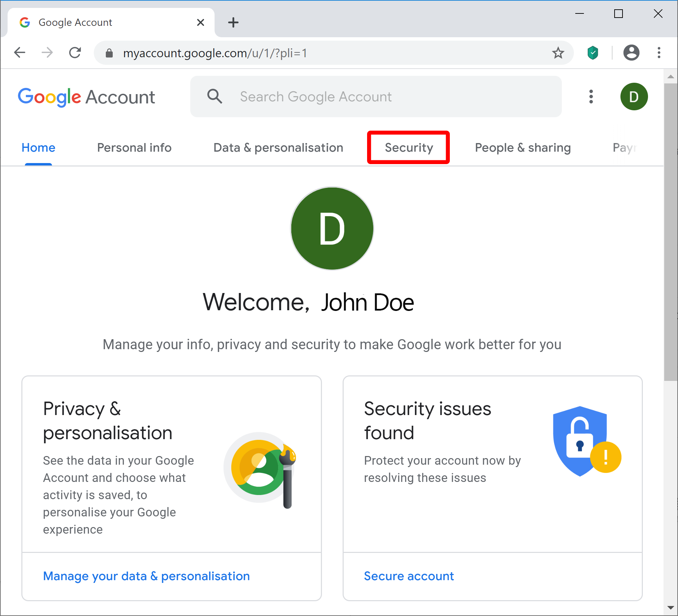Click the forward navigation arrow
The image size is (678, 616).
pyautogui.click(x=47, y=52)
